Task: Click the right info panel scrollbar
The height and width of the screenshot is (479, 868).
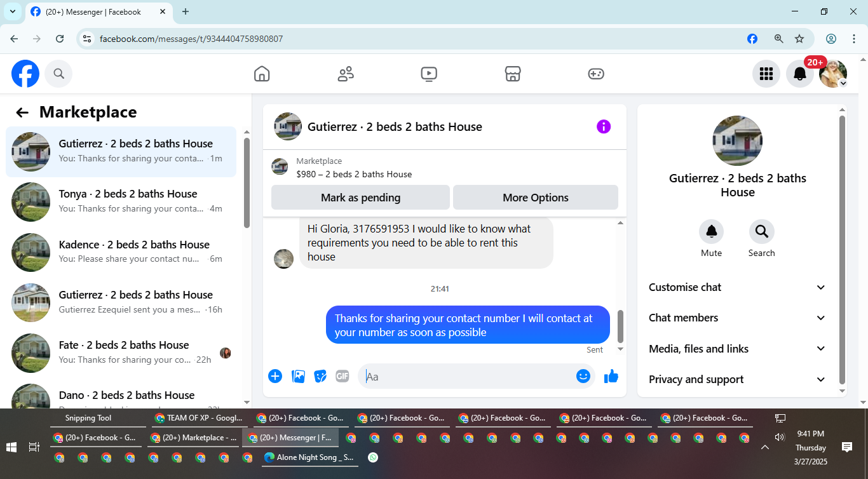Action: tap(843, 250)
